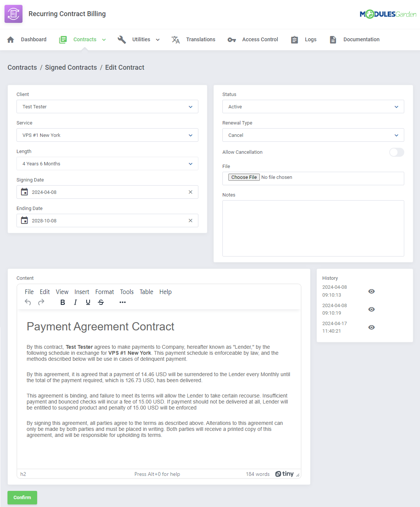
Task: Click inside the Notes text area
Action: pos(313,228)
